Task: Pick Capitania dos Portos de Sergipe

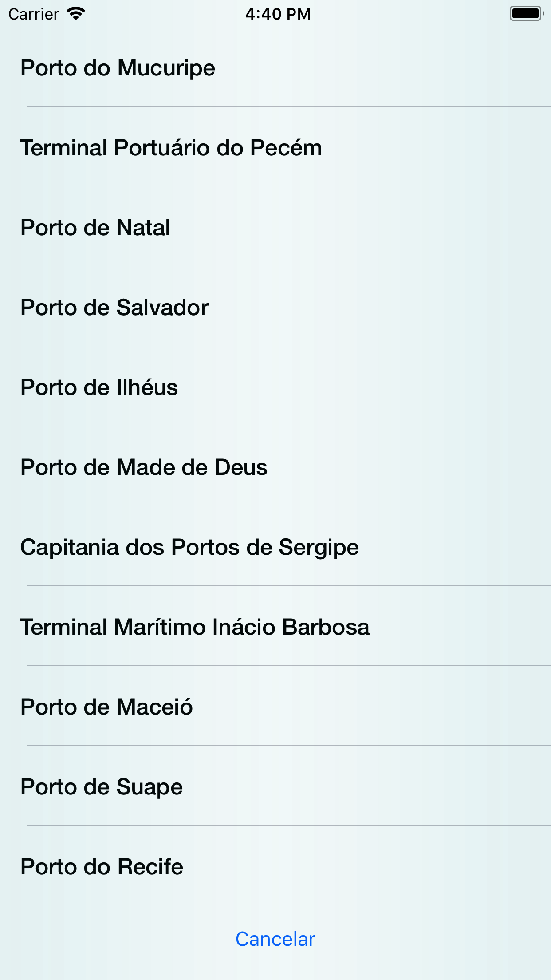Action: click(189, 547)
